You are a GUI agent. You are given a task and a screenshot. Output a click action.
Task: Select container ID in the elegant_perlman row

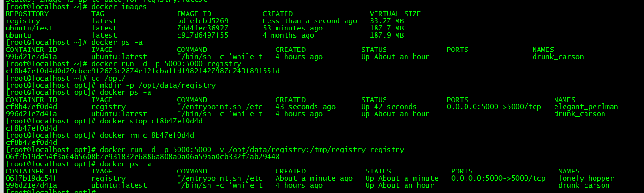31,107
